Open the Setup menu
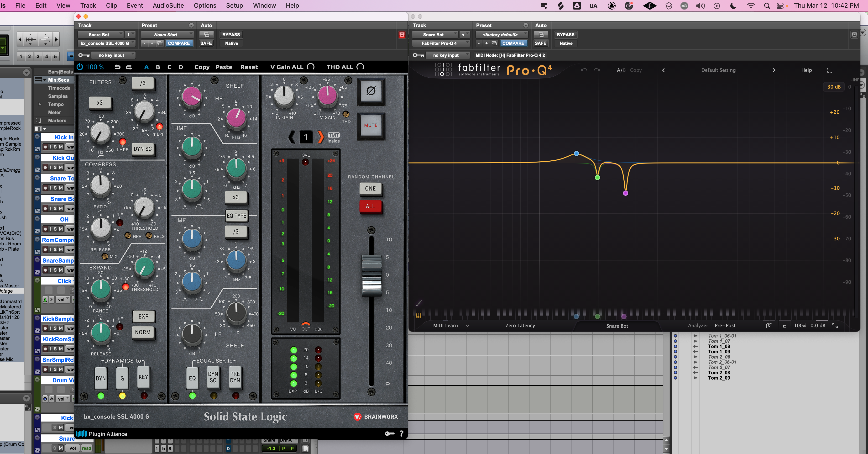Image resolution: width=868 pixels, height=454 pixels. tap(235, 5)
